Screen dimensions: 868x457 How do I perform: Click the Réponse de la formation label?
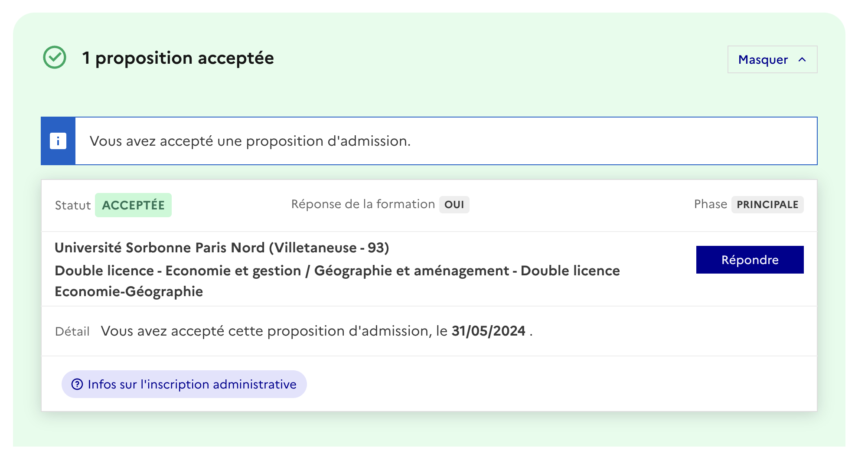tap(363, 204)
